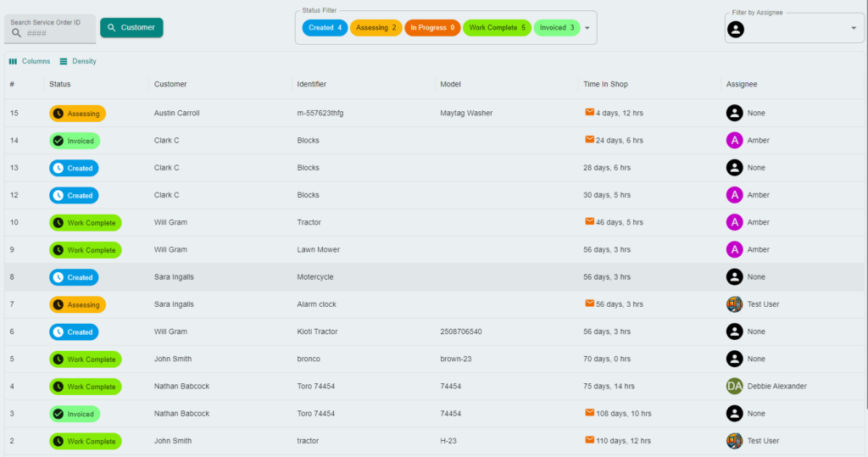868x457 pixels.
Task: Click the identifier m-557623thfg
Action: click(x=320, y=113)
